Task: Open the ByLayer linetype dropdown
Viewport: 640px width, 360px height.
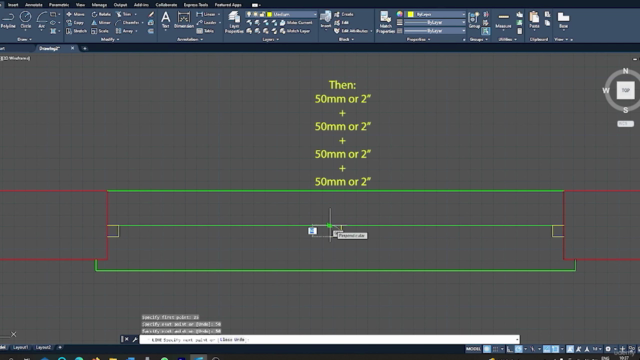Action: click(x=435, y=31)
